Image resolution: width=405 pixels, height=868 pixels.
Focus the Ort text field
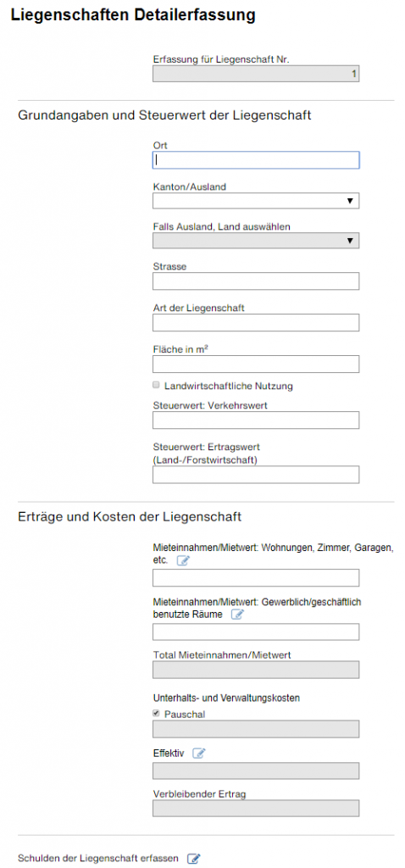tap(256, 160)
